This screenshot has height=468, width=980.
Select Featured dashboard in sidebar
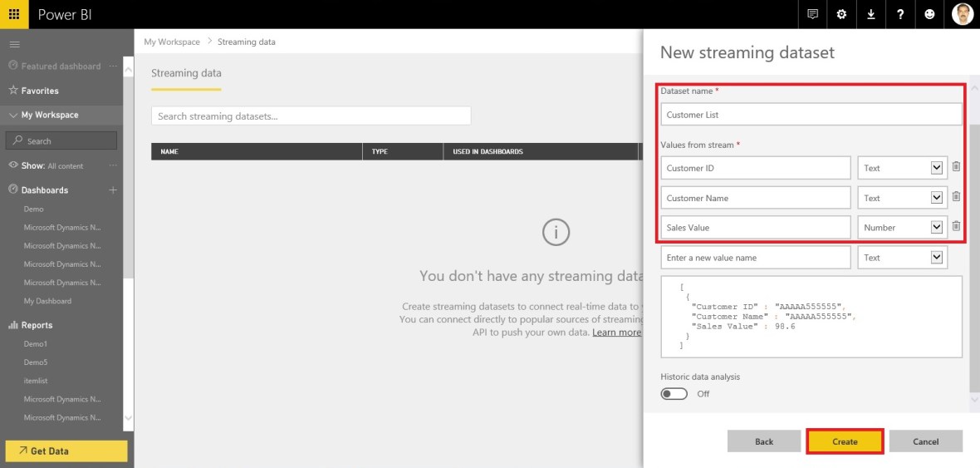(x=61, y=66)
